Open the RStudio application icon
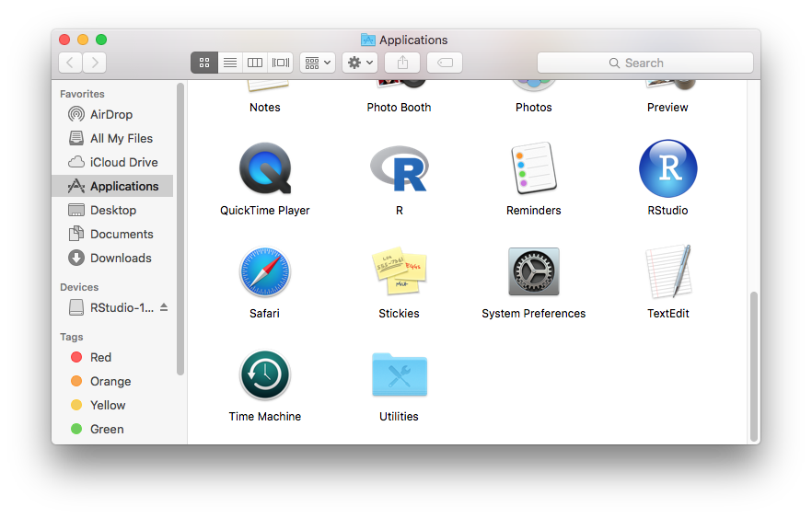Viewport: 812px width, 518px height. [667, 169]
